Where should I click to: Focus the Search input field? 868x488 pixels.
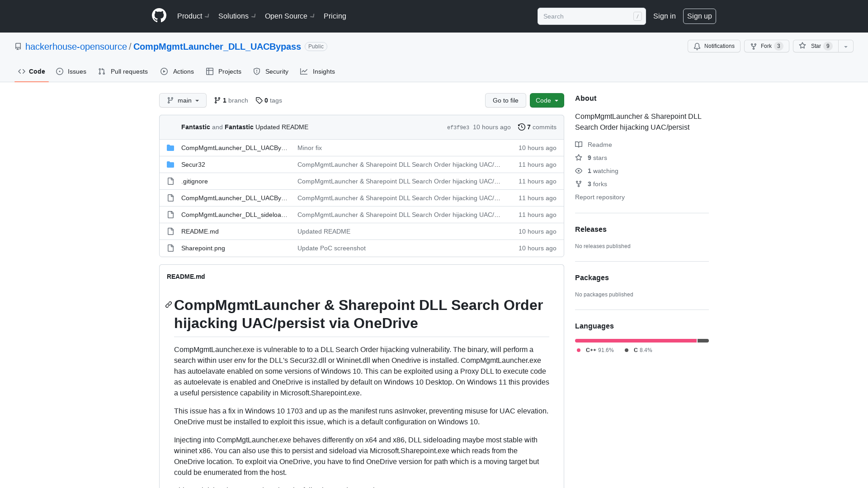pyautogui.click(x=591, y=16)
